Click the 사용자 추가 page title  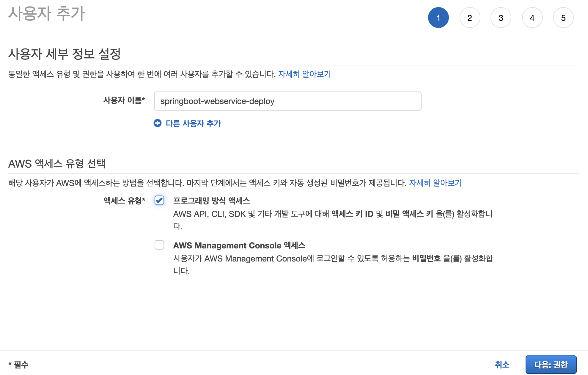pyautogui.click(x=47, y=14)
